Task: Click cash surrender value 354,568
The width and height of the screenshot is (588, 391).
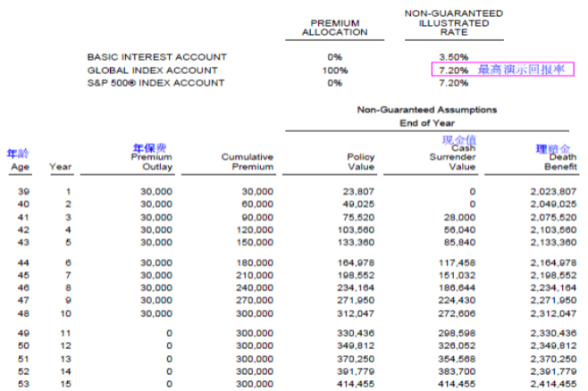Action: point(458,359)
